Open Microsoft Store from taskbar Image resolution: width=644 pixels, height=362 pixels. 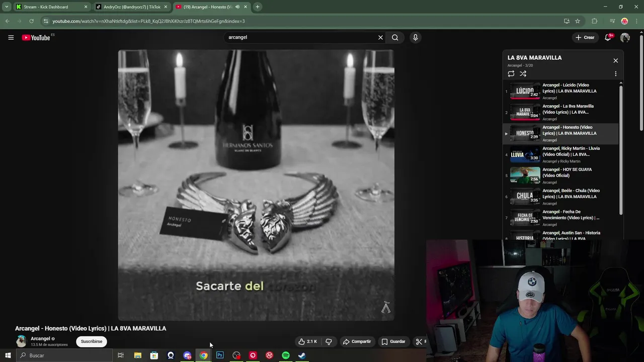pyautogui.click(x=154, y=355)
